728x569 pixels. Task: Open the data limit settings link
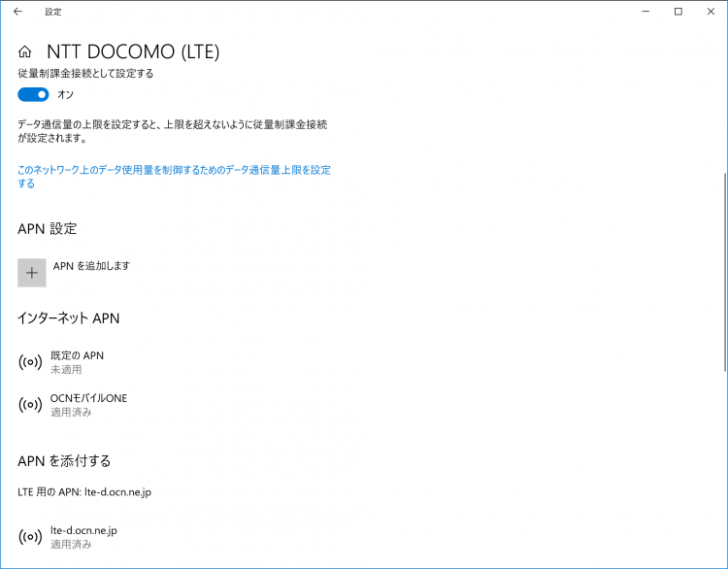(x=174, y=177)
